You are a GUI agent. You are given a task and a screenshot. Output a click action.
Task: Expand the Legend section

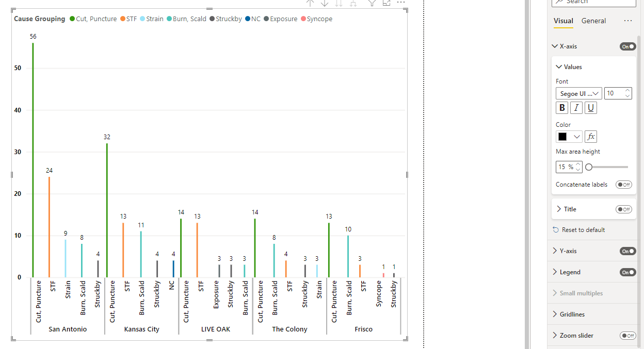(555, 272)
